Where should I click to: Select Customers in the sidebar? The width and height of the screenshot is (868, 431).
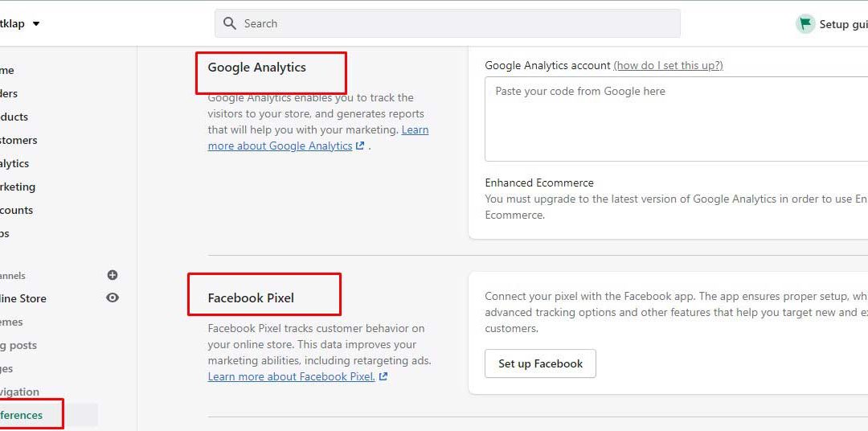click(x=18, y=140)
